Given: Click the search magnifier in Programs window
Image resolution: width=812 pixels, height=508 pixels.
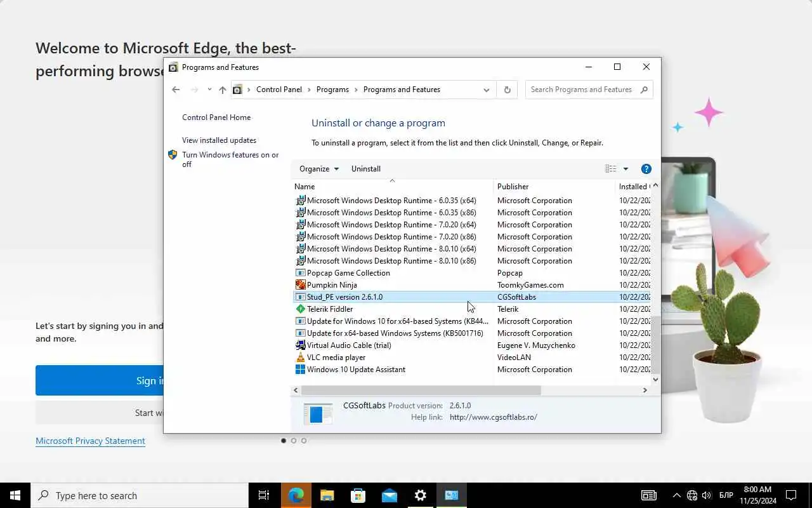Looking at the screenshot, I should pyautogui.click(x=644, y=90).
